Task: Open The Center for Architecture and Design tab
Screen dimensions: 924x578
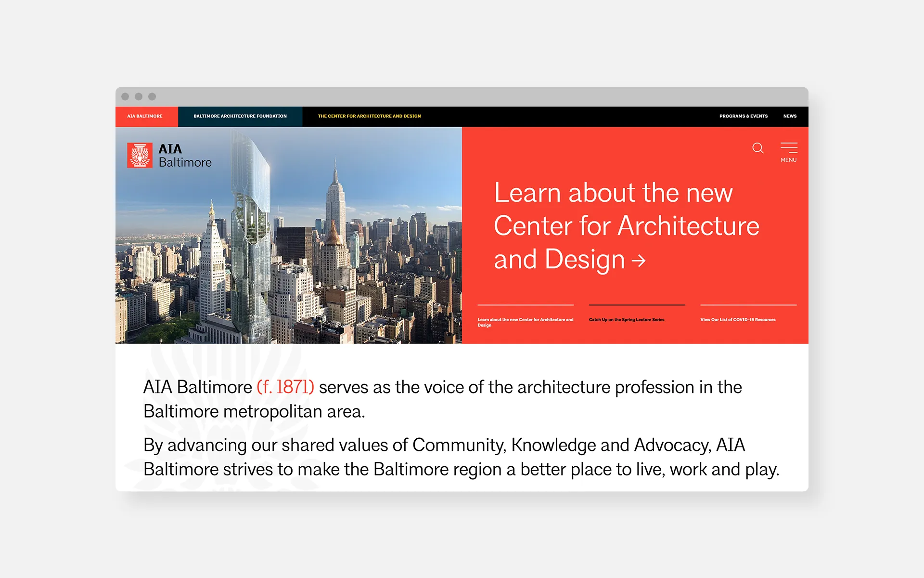Action: tap(369, 116)
